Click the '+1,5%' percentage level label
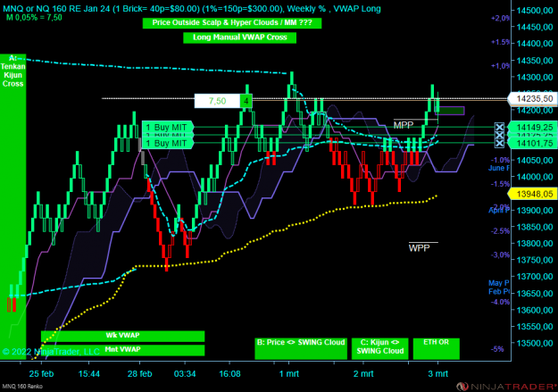558x392 pixels. point(501,42)
